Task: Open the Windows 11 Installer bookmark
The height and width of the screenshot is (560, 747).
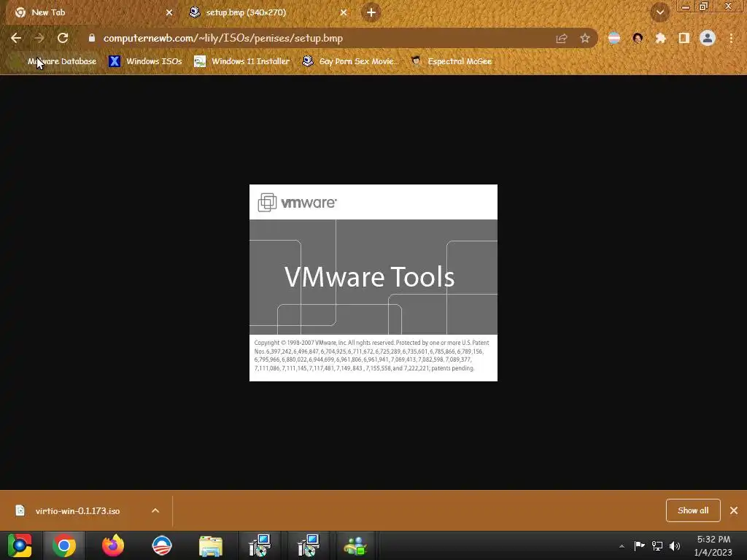Action: (x=242, y=61)
